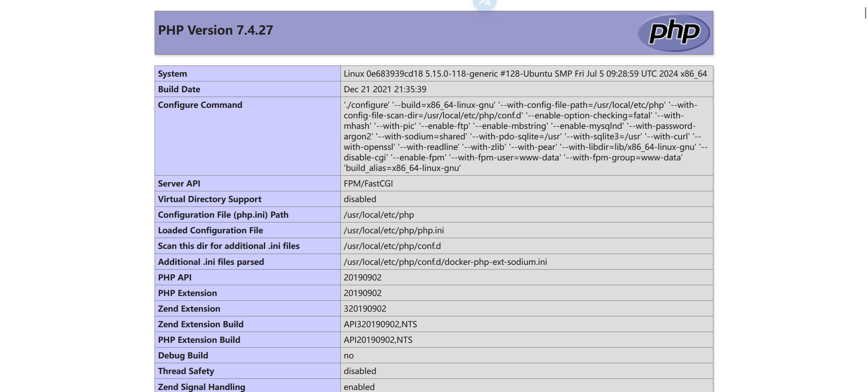The width and height of the screenshot is (868, 392).
Task: Click the PHP API value 20190902
Action: (x=362, y=277)
